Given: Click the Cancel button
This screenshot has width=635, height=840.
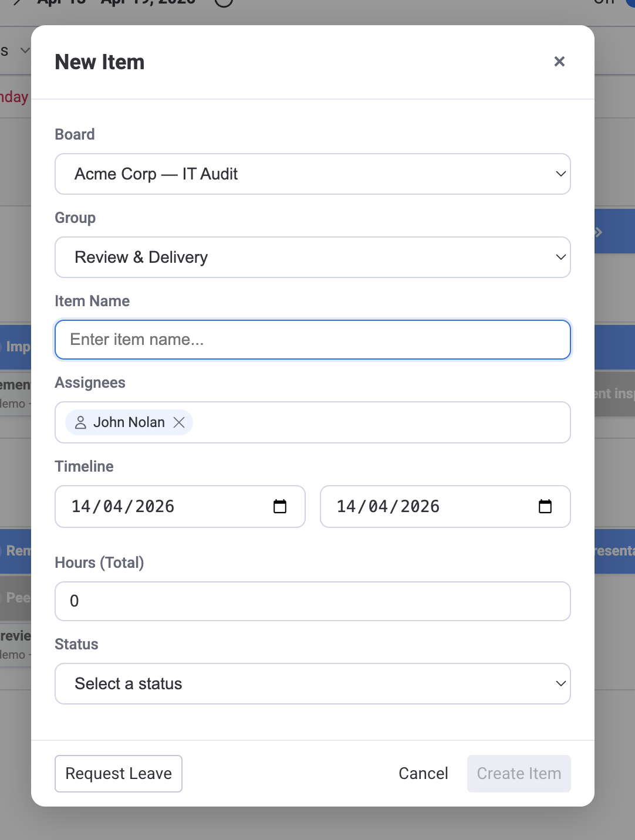Looking at the screenshot, I should [x=423, y=773].
